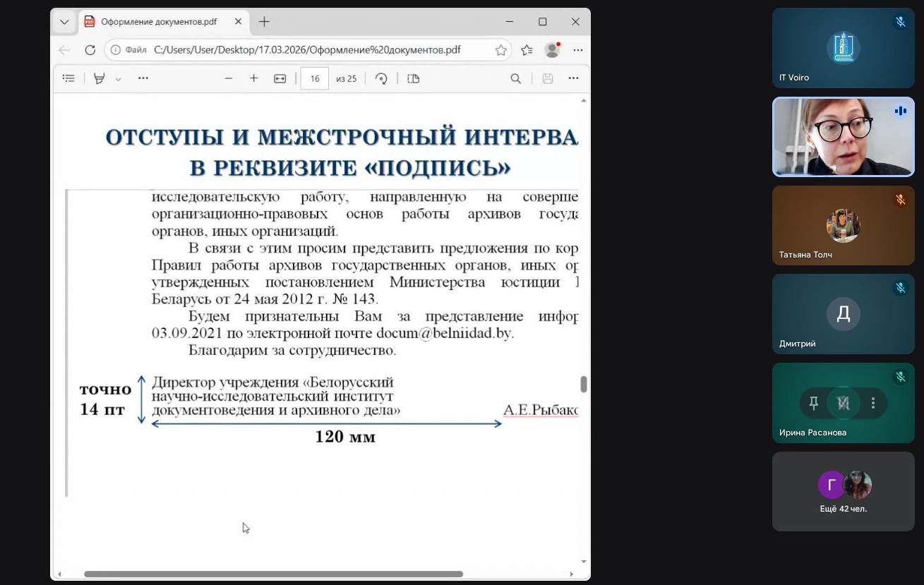The width and height of the screenshot is (924, 585).
Task: Rotate the PDF page
Action: pos(381,78)
